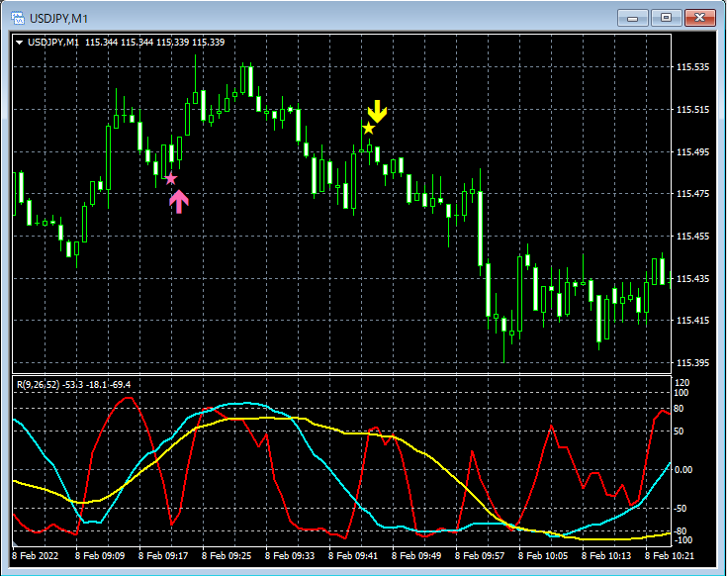Click the USDJPY,M1 window title text
This screenshot has height=576, width=728.
tap(58, 19)
